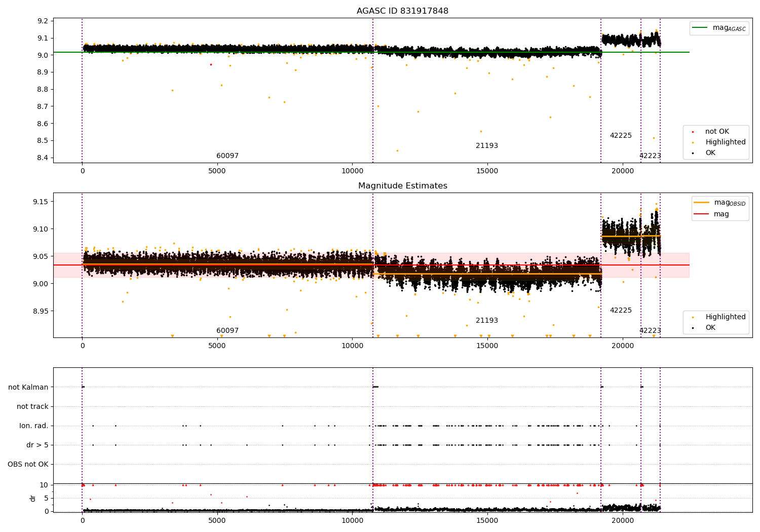
Task: Click the 15000 x-axis tick under the top plot
Action: tap(487, 171)
